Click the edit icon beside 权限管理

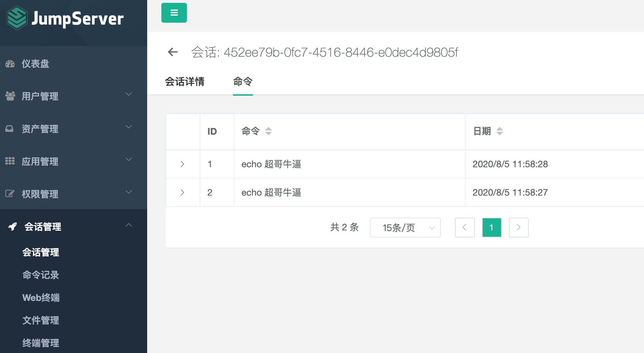[10, 194]
